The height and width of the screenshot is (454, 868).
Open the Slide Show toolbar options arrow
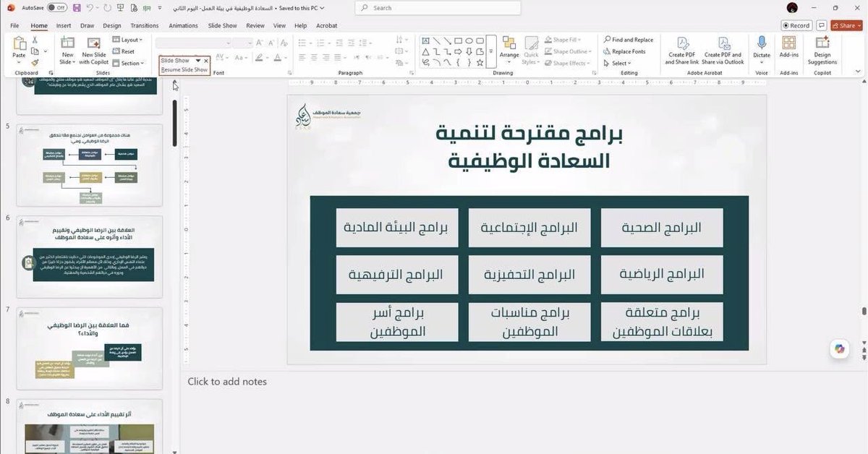(198, 61)
